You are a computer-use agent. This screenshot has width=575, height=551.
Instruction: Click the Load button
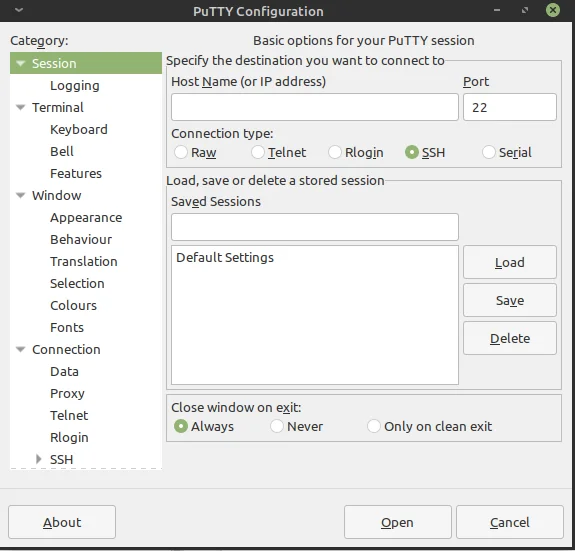click(510, 262)
